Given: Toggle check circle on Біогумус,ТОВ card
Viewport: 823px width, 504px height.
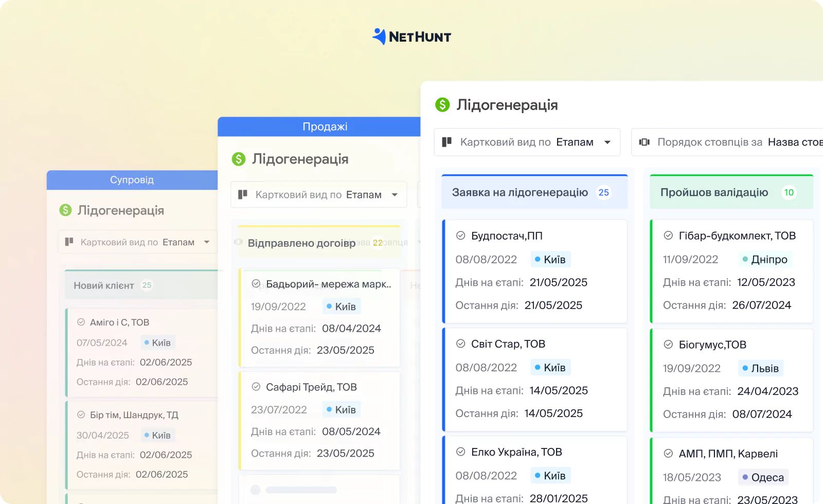Looking at the screenshot, I should click(668, 345).
